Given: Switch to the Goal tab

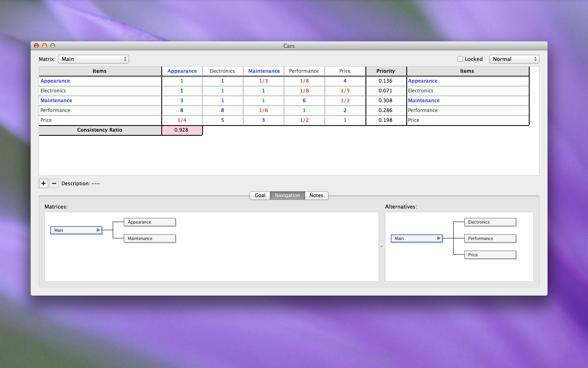Looking at the screenshot, I should (x=260, y=195).
